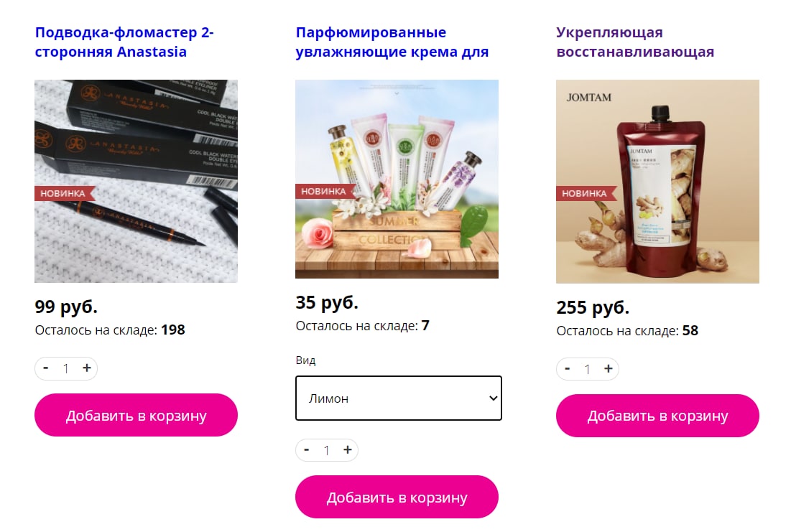
Task: Click the Новинка badge on JOMTAM image
Action: [586, 193]
